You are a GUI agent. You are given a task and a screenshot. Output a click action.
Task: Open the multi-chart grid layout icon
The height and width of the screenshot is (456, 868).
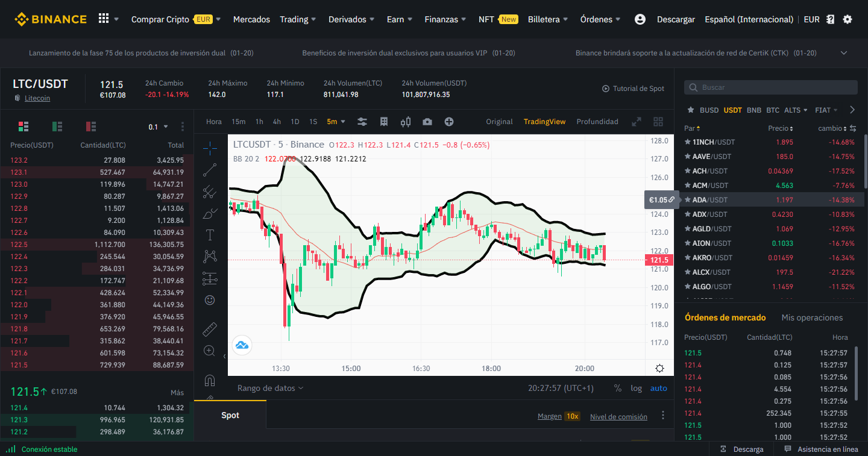tap(658, 122)
